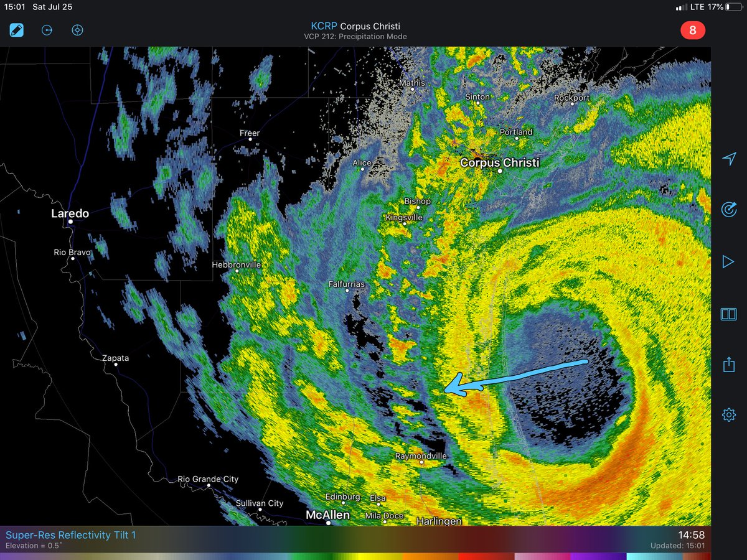Tap the location arrow icon

tap(729, 159)
